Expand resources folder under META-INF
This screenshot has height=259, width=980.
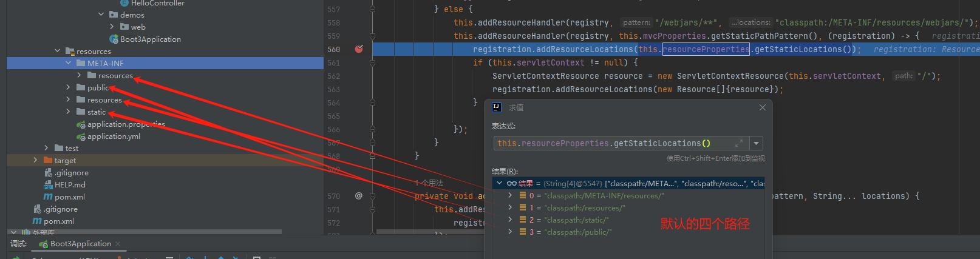[79, 75]
